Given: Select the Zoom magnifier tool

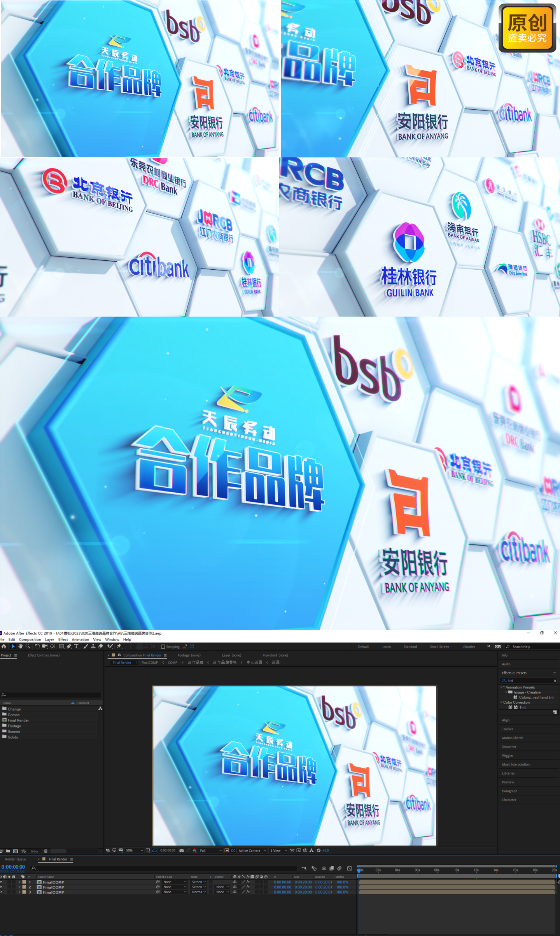Looking at the screenshot, I should coord(28,646).
